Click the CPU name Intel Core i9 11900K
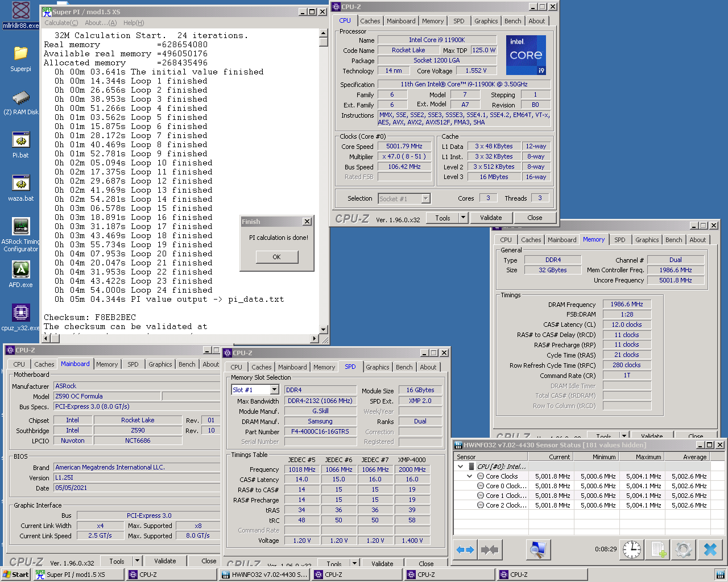Viewport: 728px width, 582px height. [437, 40]
